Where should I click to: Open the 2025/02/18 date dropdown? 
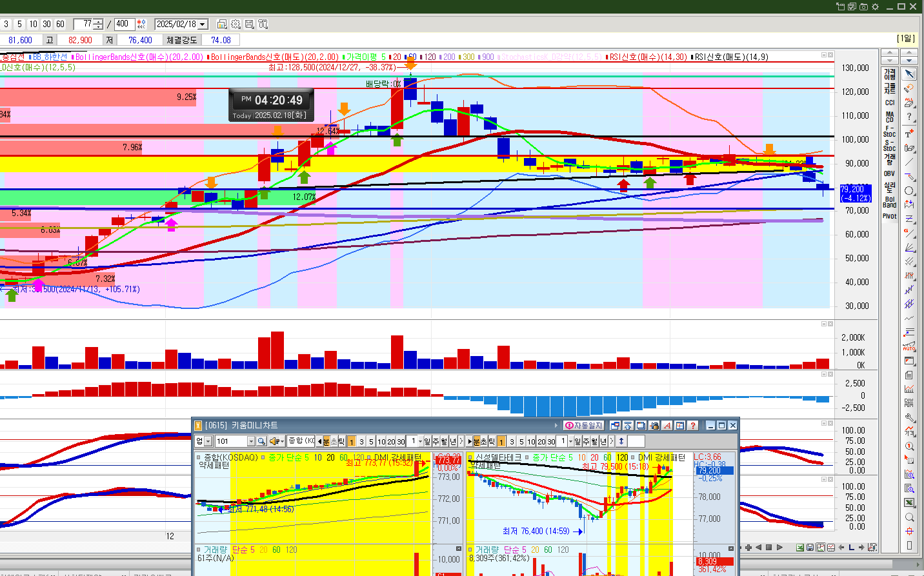tap(201, 23)
